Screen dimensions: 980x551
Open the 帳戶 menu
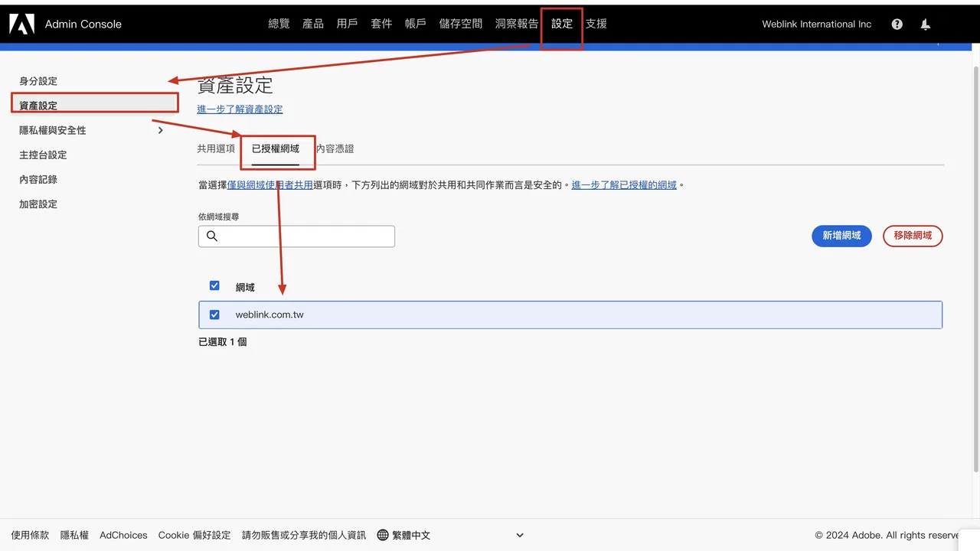coord(415,24)
